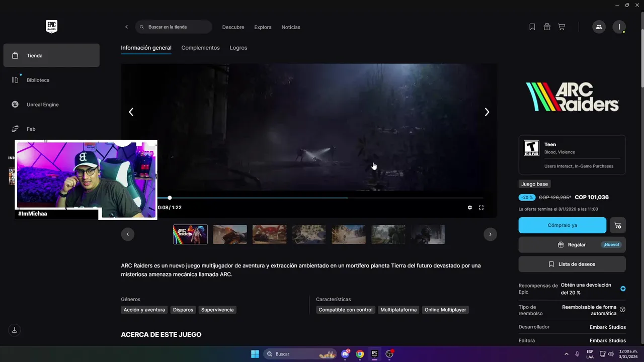This screenshot has height=362, width=644.
Task: Select the Información general tab
Action: 146,48
